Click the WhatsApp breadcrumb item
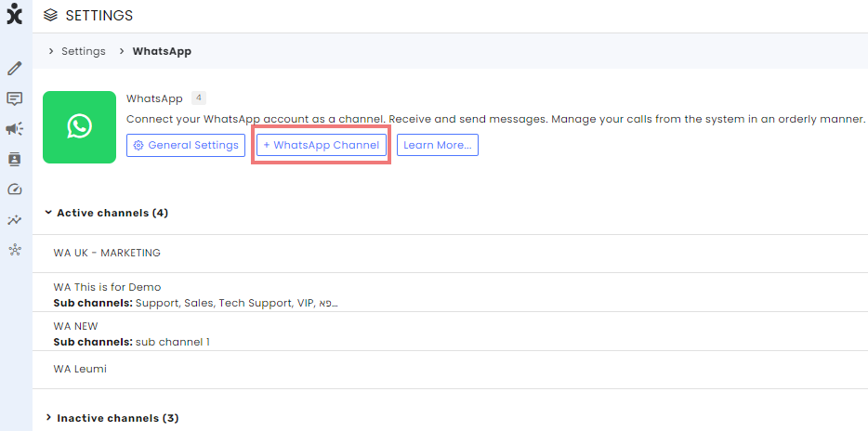 tap(162, 51)
